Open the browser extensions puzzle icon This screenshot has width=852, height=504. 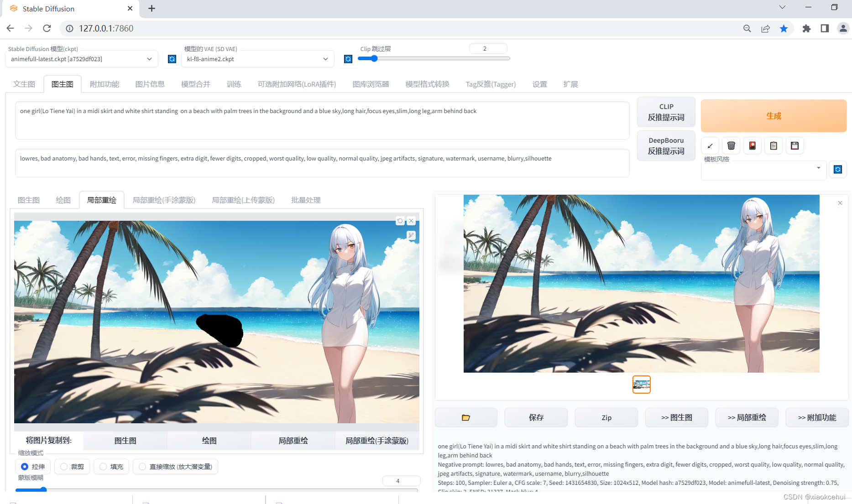click(806, 29)
